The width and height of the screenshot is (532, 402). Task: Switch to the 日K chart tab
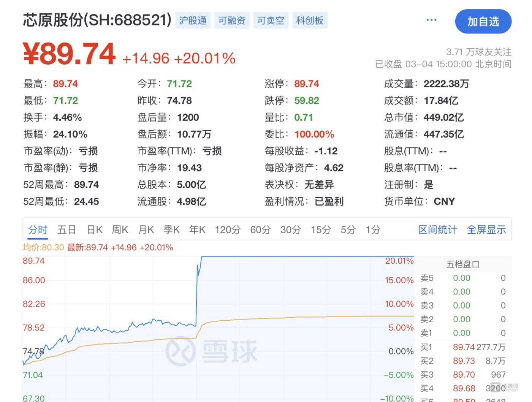point(95,230)
